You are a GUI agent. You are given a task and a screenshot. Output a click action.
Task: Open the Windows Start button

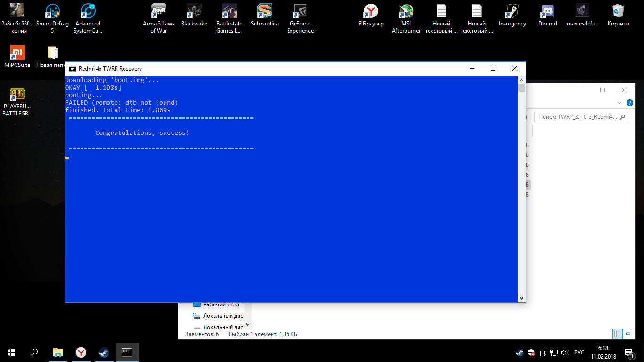[11, 353]
